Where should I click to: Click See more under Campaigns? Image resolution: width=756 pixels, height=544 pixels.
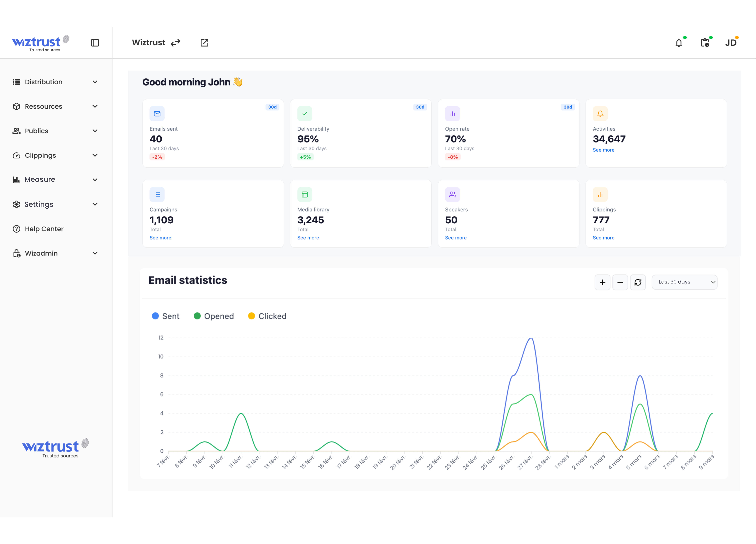[x=160, y=238]
